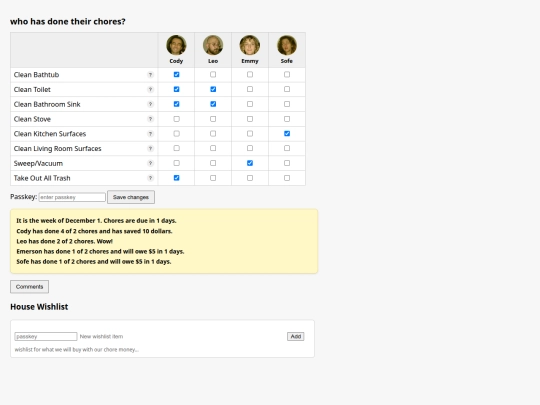
Task: Uncheck Cody's Take Out All Trash checkbox
Action: (x=176, y=178)
